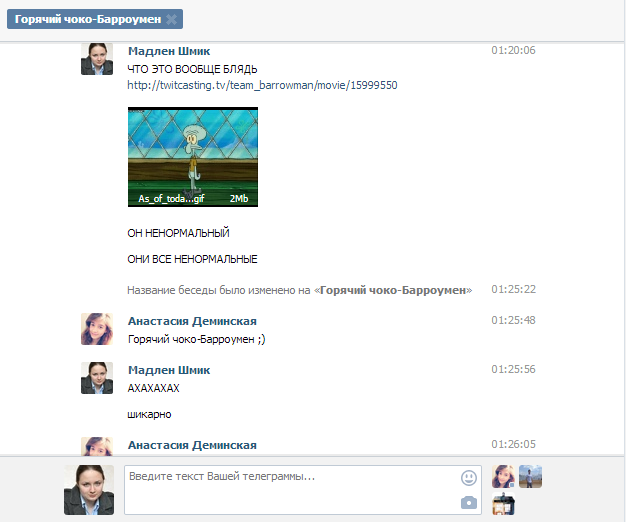Select the message АХАХАХАХ
This screenshot has height=522, width=639.
[x=153, y=388]
